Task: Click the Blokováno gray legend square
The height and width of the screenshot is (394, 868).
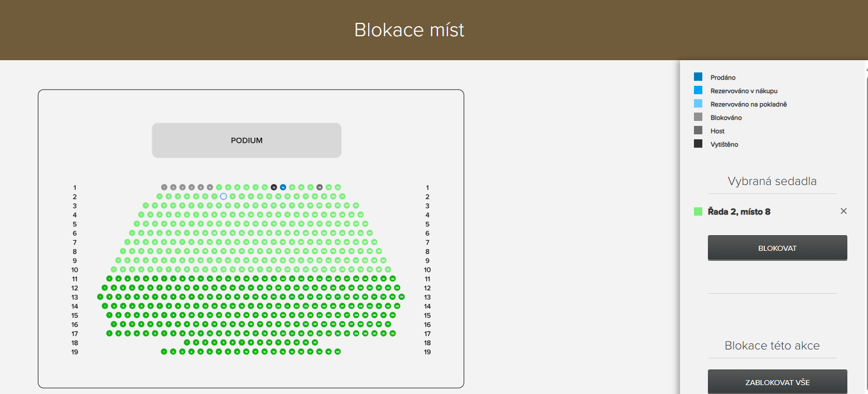Action: pos(698,117)
